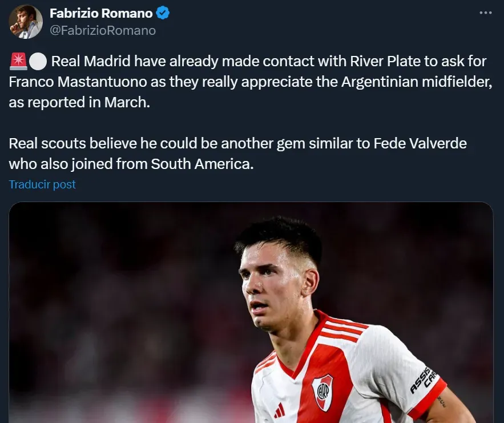Click "as reported in March." text line
This screenshot has width=504, height=423.
point(79,102)
